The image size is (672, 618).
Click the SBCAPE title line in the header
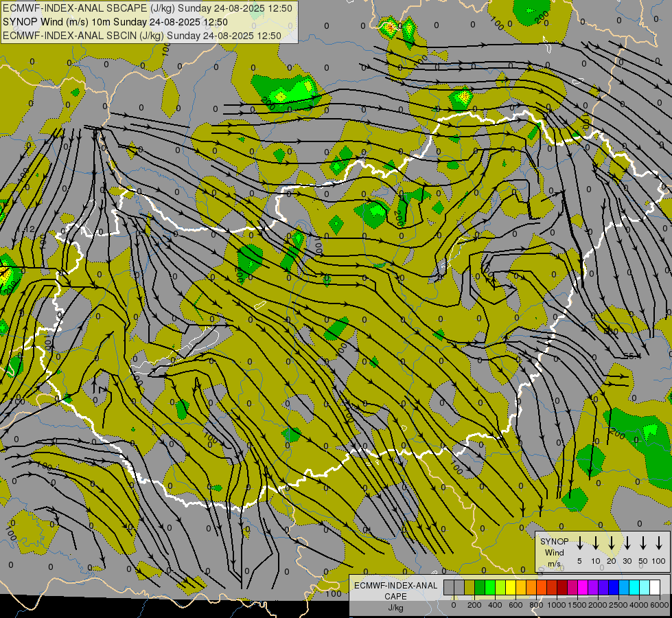pos(147,8)
